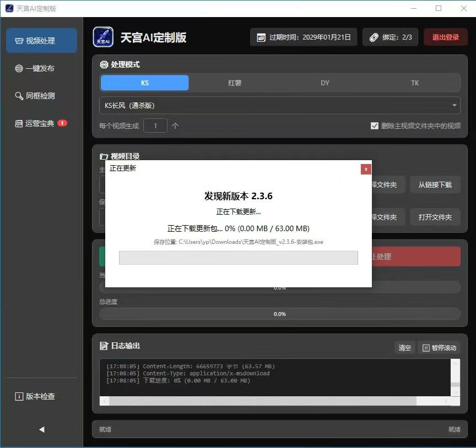Image resolution: width=476 pixels, height=448 pixels.
Task: Click the videos-per-source count field
Action: pos(155,125)
